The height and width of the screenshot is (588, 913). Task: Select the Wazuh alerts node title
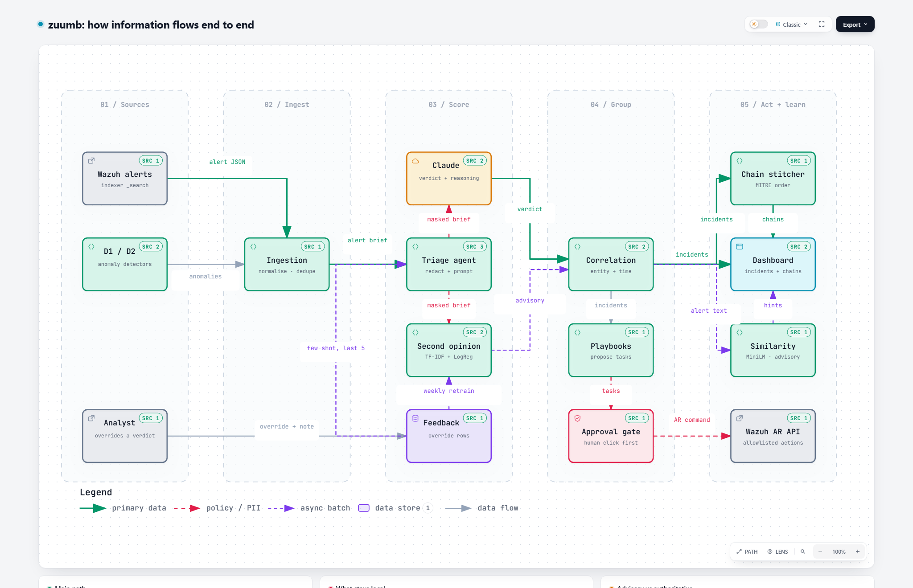[125, 174]
